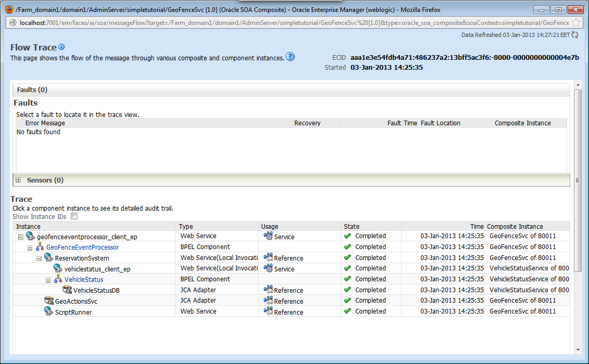589x364 pixels.
Task: Click Reference usage icon in VehicleStatusDB row
Action: click(268, 290)
